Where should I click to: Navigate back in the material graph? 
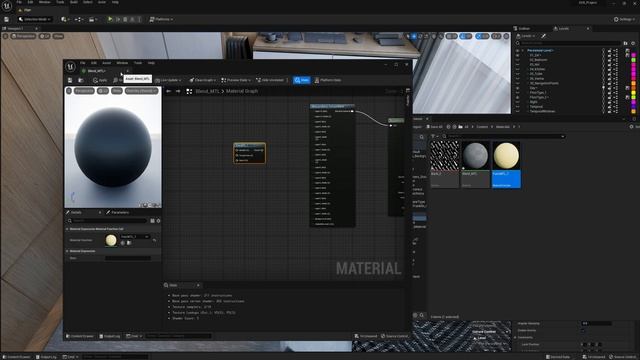[x=169, y=91]
